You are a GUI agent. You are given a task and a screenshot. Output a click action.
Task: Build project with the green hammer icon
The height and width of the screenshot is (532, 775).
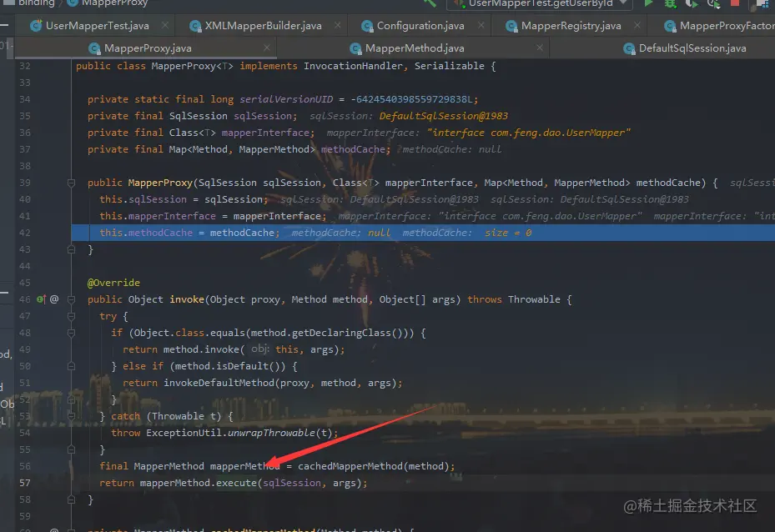pos(430,3)
